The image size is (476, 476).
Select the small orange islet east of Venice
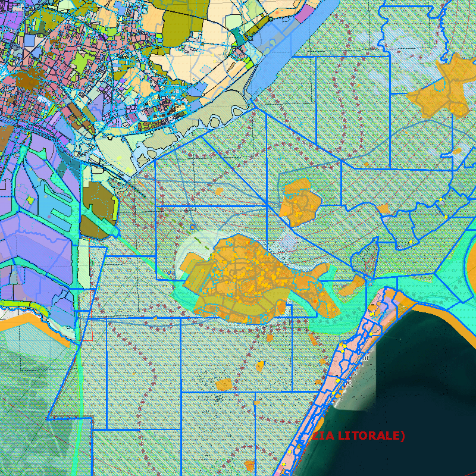coord(357,283)
